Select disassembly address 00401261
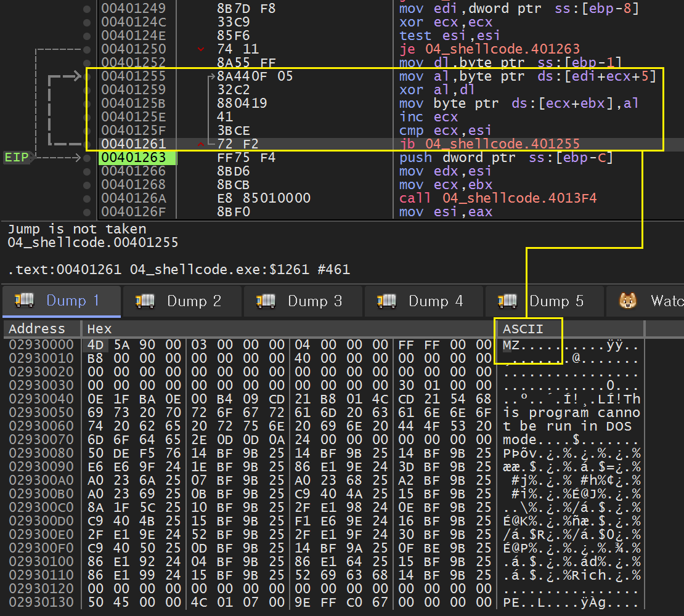The width and height of the screenshot is (684, 616). pyautogui.click(x=134, y=144)
